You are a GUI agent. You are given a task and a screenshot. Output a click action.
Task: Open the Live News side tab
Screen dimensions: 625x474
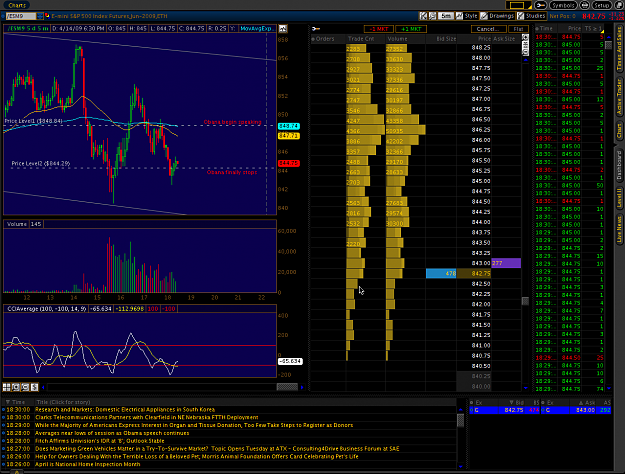coord(619,229)
